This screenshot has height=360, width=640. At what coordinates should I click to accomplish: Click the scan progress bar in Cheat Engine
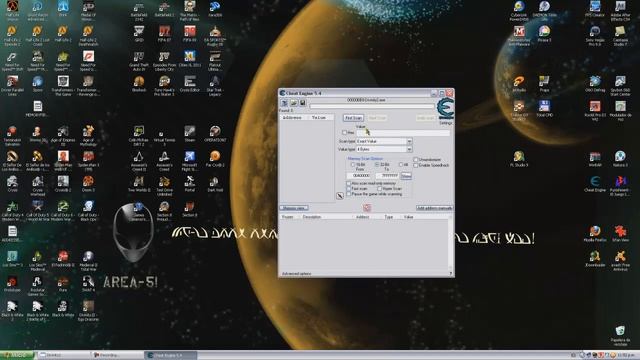[371, 106]
